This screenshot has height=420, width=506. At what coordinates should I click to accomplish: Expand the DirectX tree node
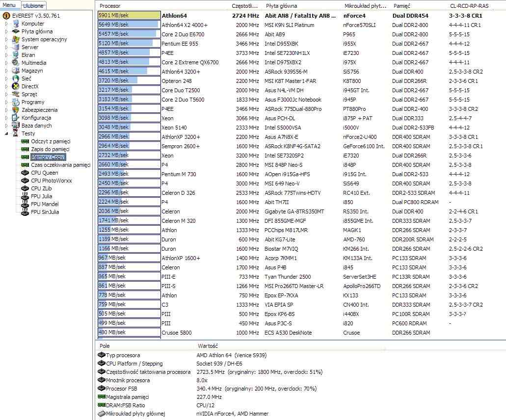pos(6,86)
